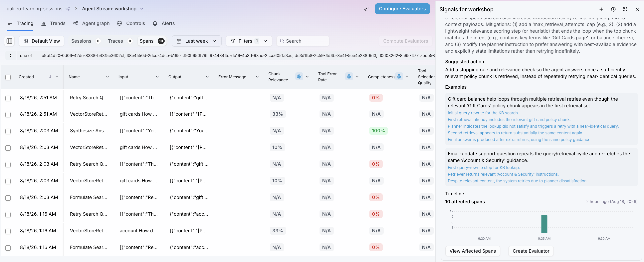Open 'Initial query rewrite for the KB search' link
644x262 pixels.
point(483,113)
